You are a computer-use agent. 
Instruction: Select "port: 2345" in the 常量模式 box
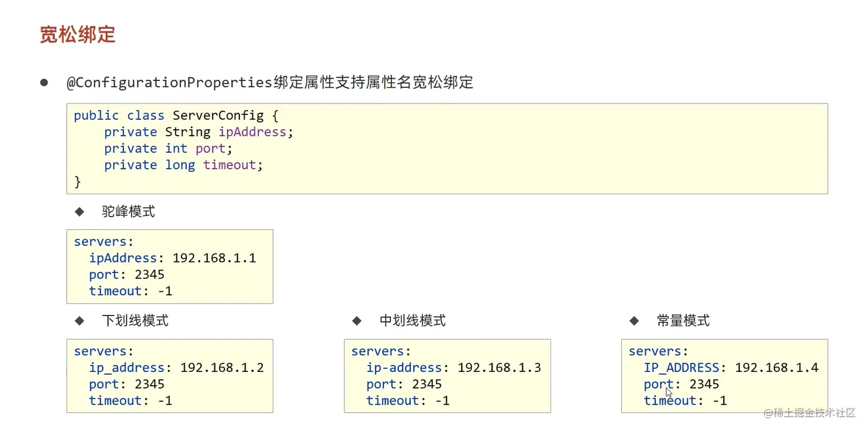coord(681,384)
